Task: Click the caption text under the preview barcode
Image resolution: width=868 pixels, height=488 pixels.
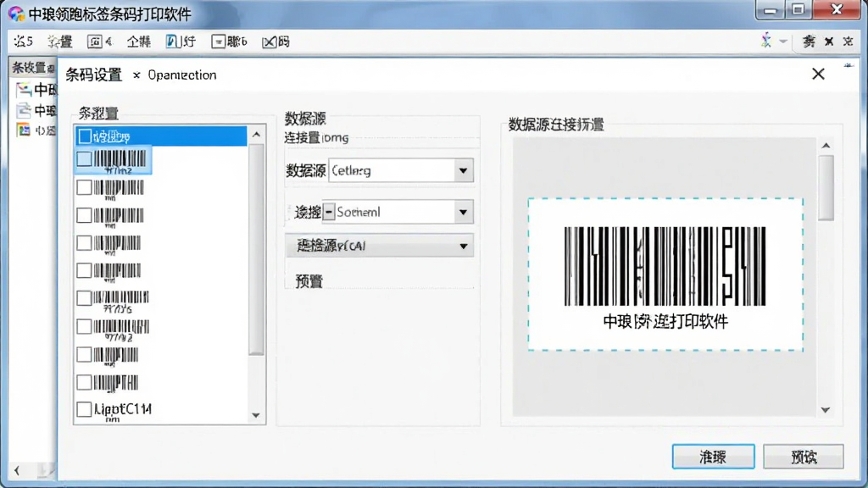Action: point(665,321)
